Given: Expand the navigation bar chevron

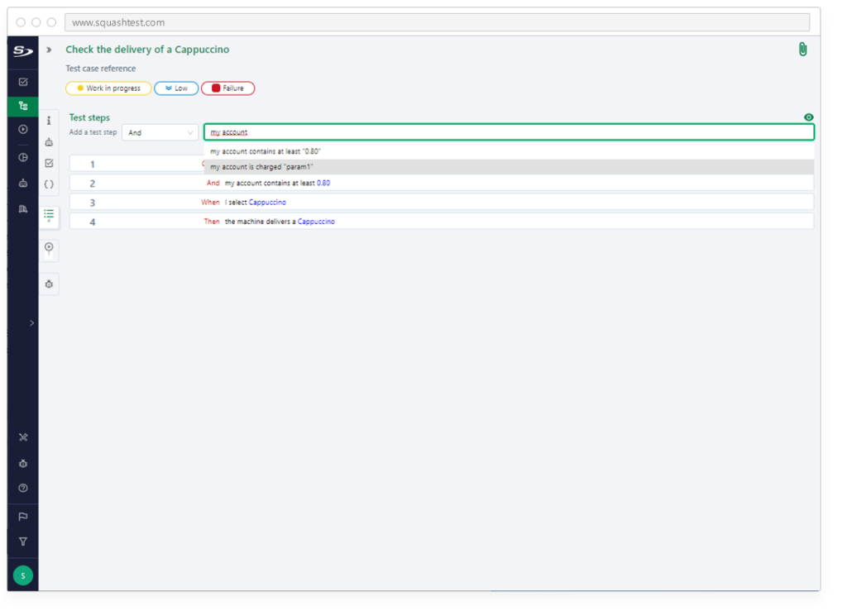Looking at the screenshot, I should (x=32, y=322).
